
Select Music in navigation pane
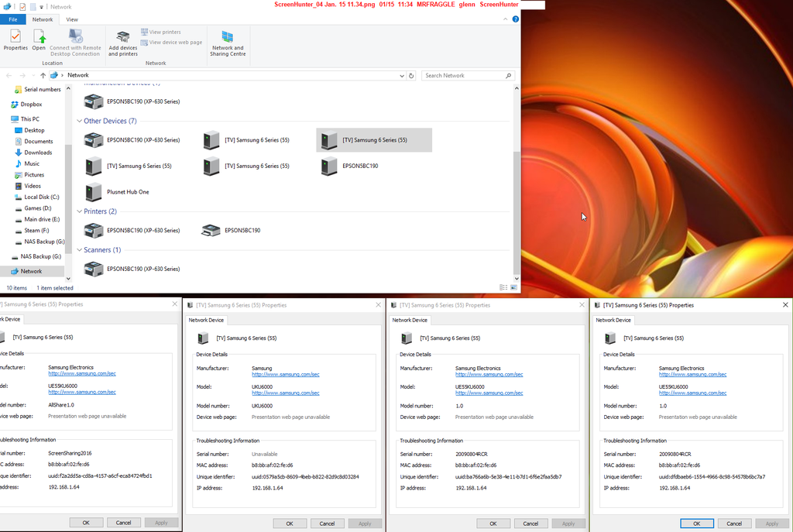[x=27, y=164]
